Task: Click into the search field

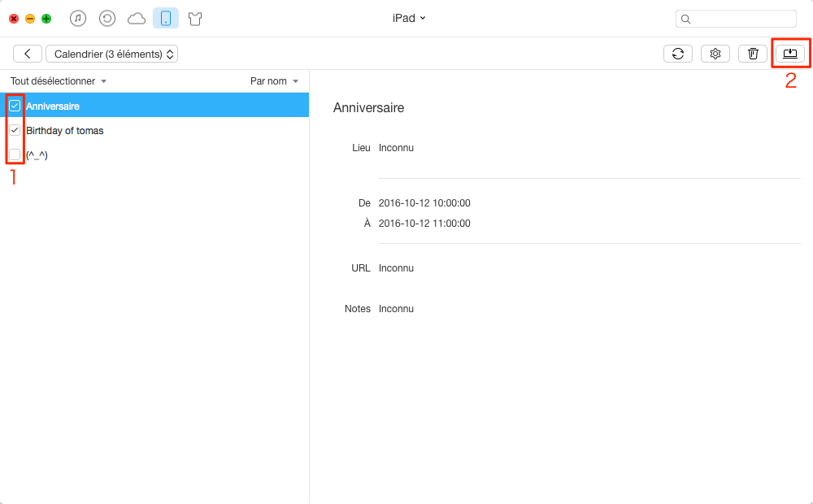Action: point(736,19)
